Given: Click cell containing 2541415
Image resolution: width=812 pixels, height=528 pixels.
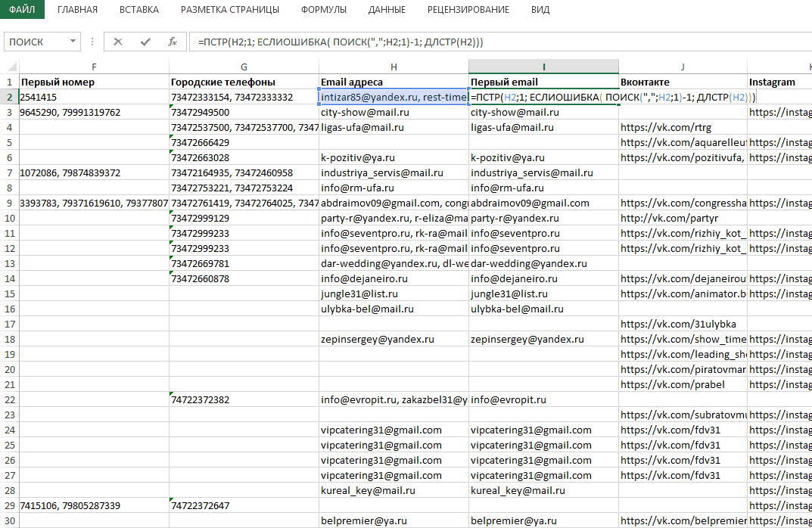Looking at the screenshot, I should tap(94, 98).
